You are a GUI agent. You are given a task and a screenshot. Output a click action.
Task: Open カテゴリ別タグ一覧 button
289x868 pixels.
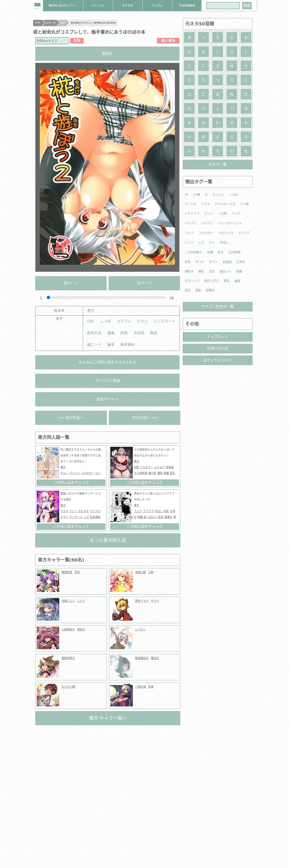[218, 307]
